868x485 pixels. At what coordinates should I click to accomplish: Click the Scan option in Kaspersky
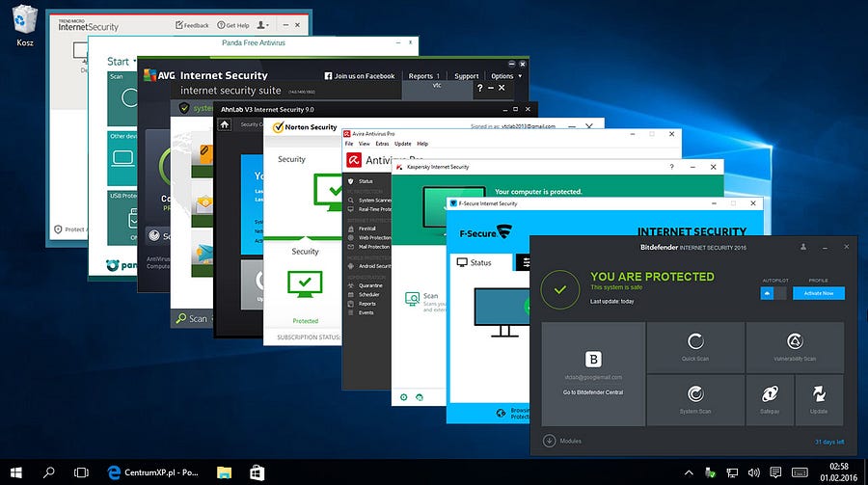[x=423, y=300]
